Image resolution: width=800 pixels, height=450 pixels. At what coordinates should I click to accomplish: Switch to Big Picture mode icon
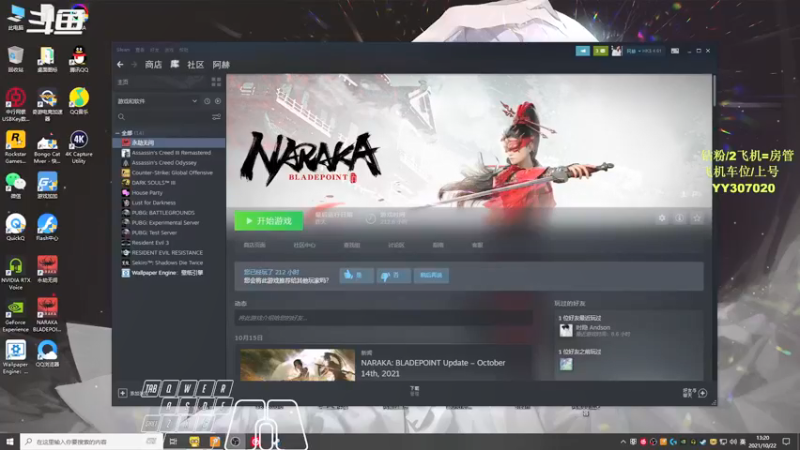coord(675,51)
